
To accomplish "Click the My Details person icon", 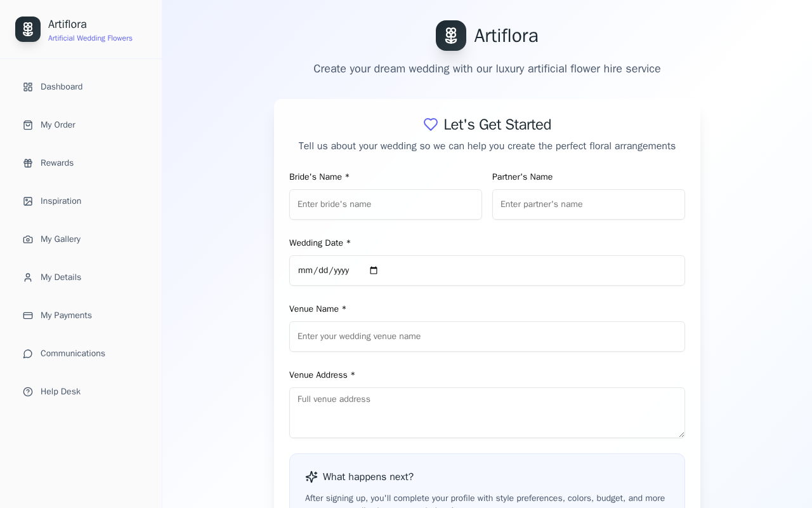I will (x=28, y=277).
